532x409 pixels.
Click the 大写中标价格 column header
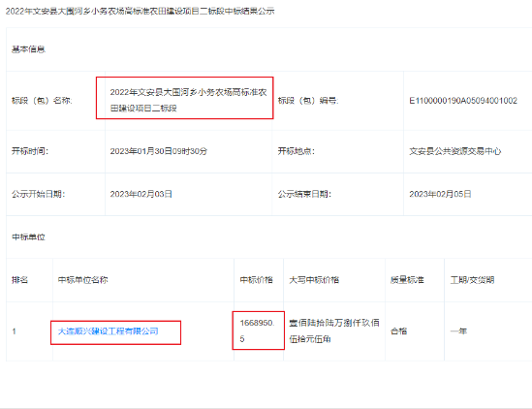click(x=314, y=280)
